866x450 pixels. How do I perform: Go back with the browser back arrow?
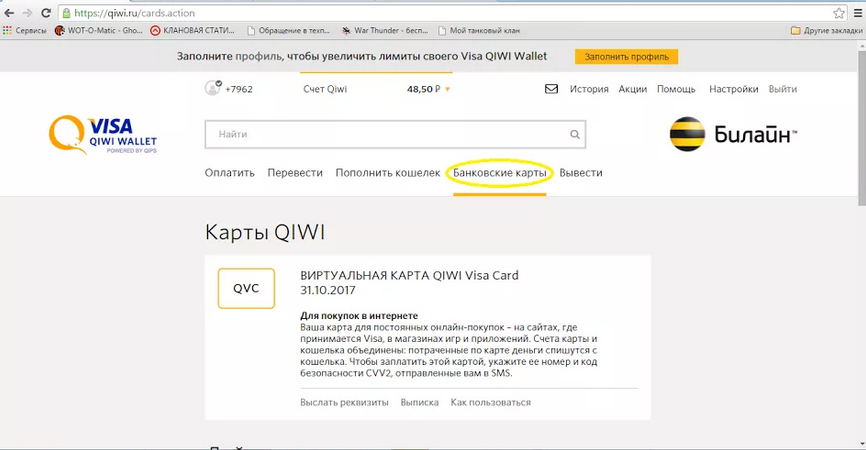click(9, 13)
